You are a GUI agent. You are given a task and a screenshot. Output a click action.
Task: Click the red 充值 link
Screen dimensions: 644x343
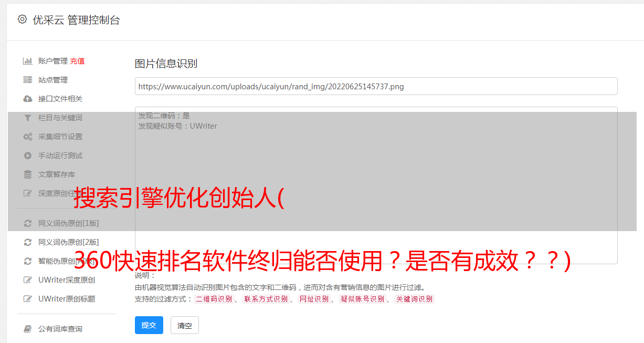click(77, 61)
